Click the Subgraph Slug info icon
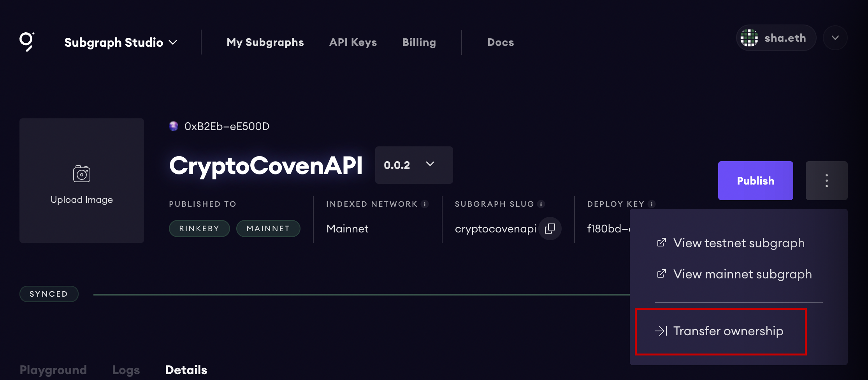The width and height of the screenshot is (868, 380). (541, 204)
